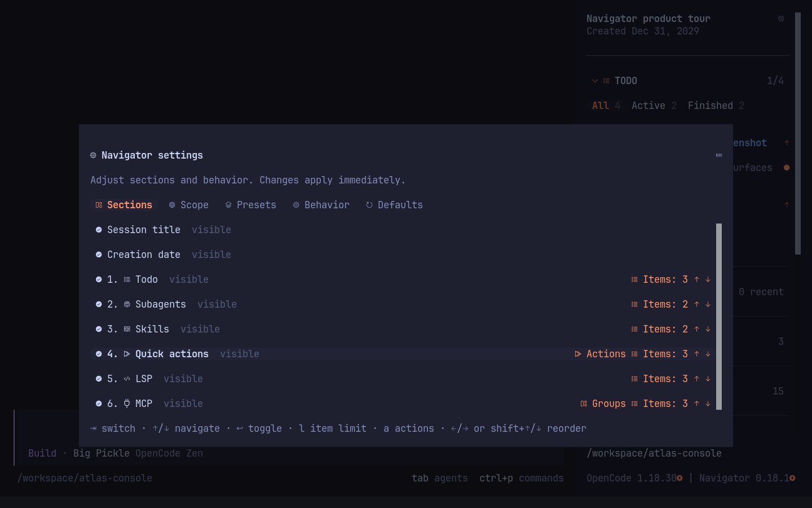Filter todos by Finished
The width and height of the screenshot is (812, 508).
pyautogui.click(x=716, y=106)
